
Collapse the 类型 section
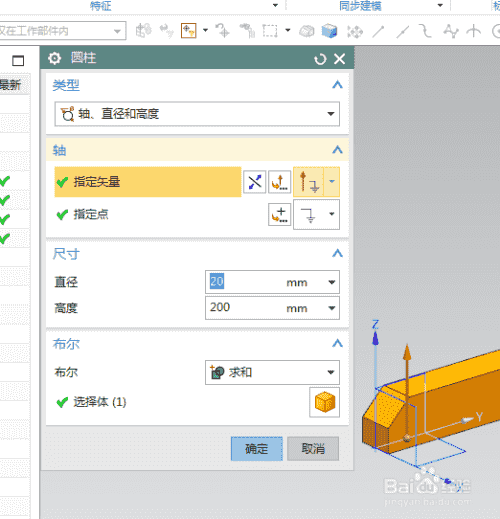(x=337, y=85)
